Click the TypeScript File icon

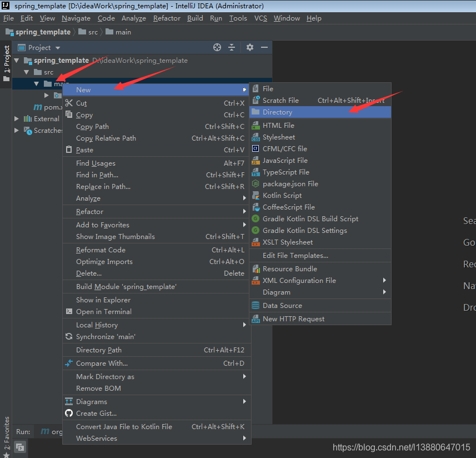click(x=256, y=172)
